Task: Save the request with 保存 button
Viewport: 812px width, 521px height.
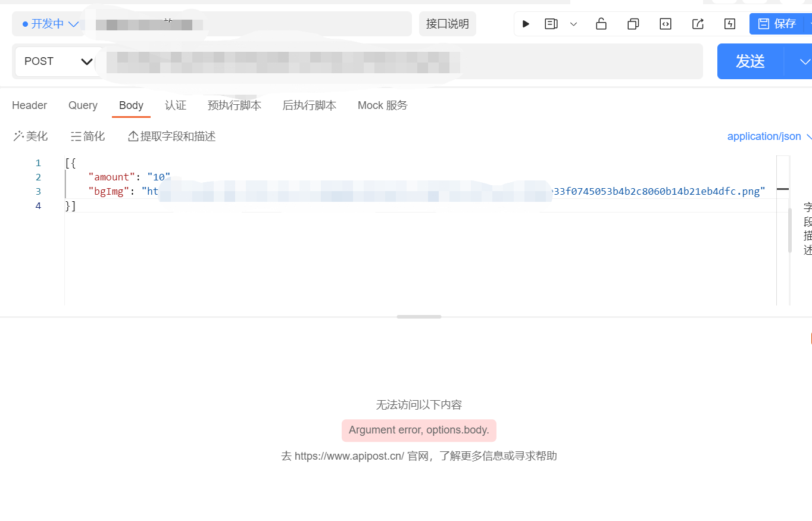Action: 777,24
